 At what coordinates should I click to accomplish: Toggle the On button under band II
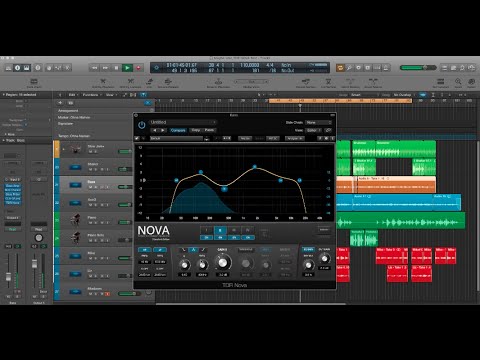coord(220,237)
